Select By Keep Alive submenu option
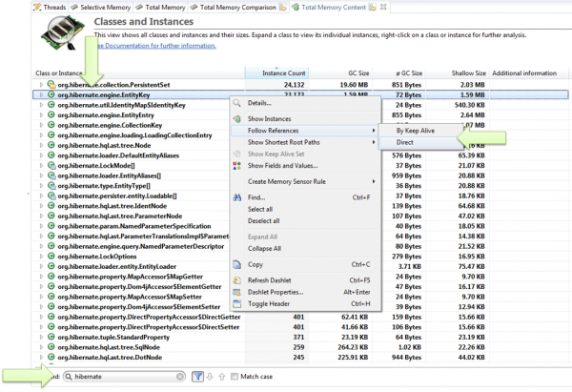Image resolution: width=572 pixels, height=392 pixels. 421,131
